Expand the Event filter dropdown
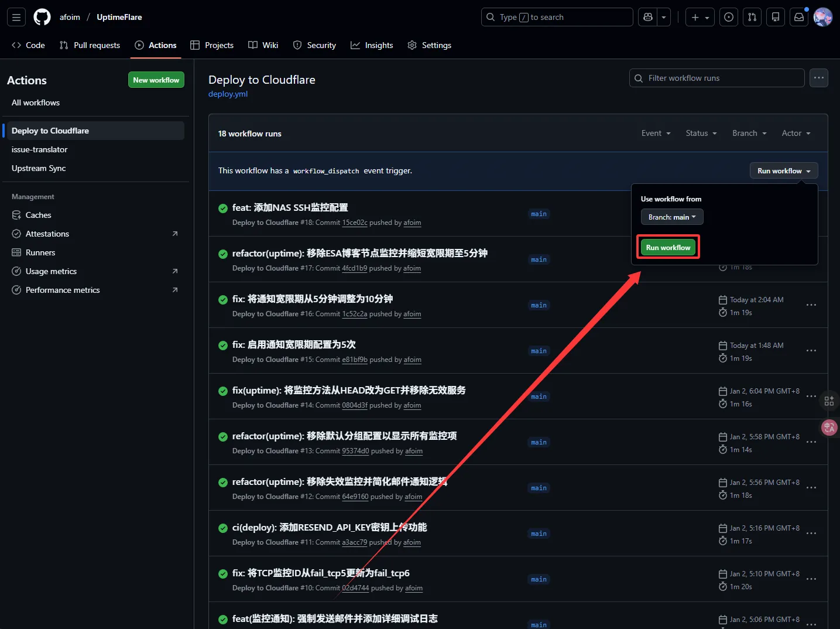 coord(656,134)
